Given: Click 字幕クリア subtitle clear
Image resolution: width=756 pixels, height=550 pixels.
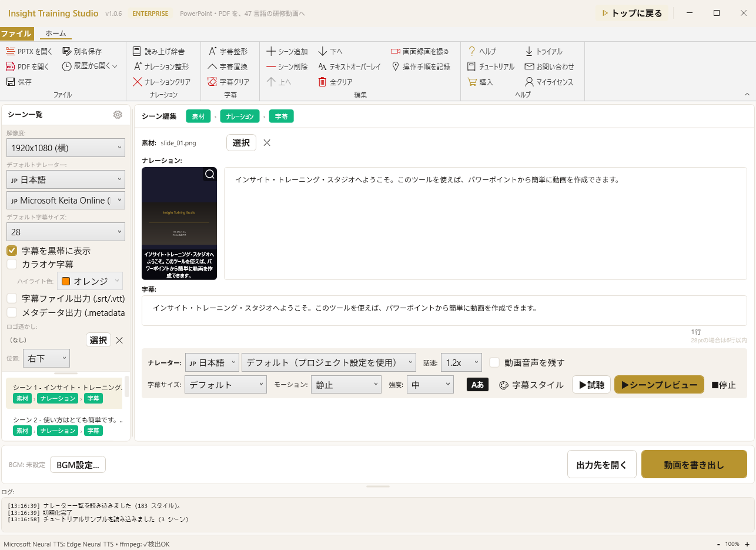Looking at the screenshot, I should coord(229,82).
